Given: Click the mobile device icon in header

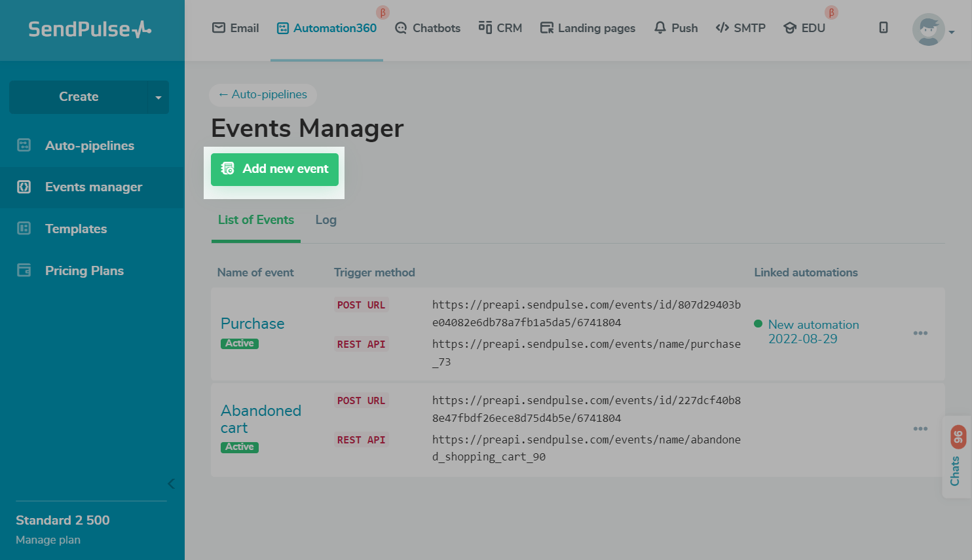Looking at the screenshot, I should (883, 28).
